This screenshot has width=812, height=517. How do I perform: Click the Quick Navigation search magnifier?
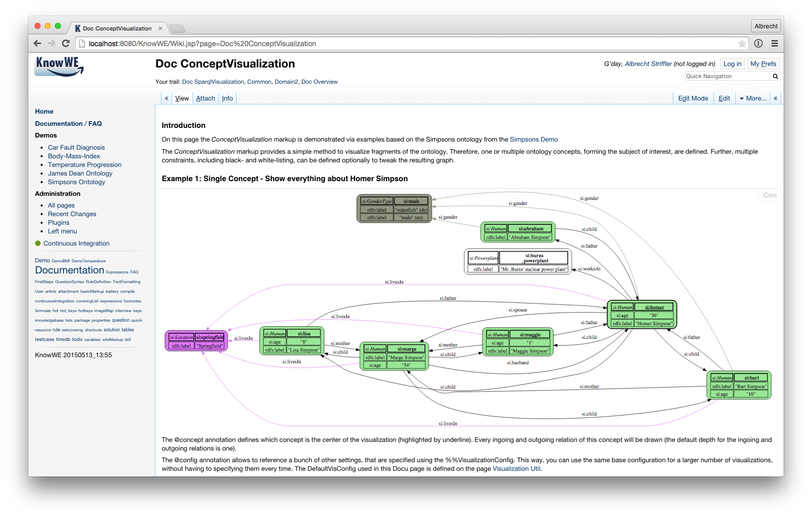[775, 76]
